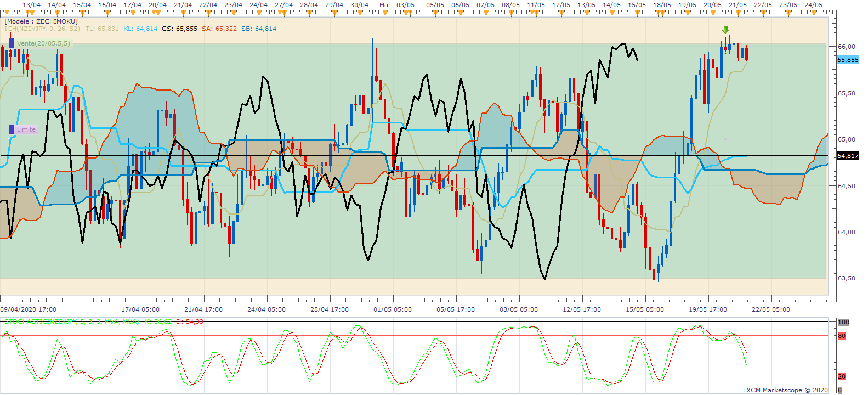Click the CS: 65,855 legend value
Image resolution: width=868 pixels, height=395 pixels.
180,29
